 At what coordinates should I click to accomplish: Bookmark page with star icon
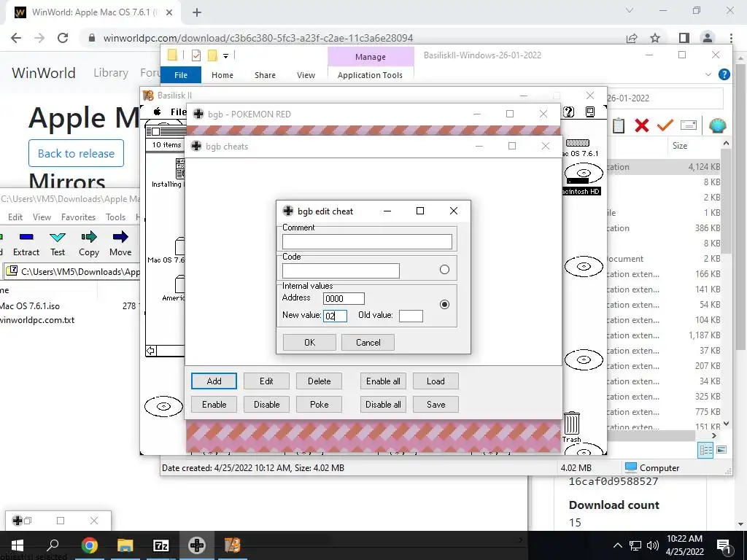click(x=655, y=38)
